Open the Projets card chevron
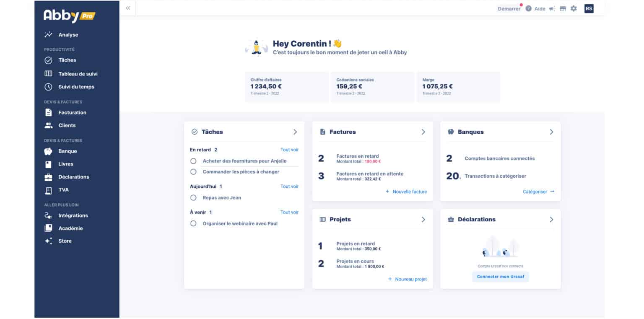Viewport: 644px width, 319px height. coord(423,219)
